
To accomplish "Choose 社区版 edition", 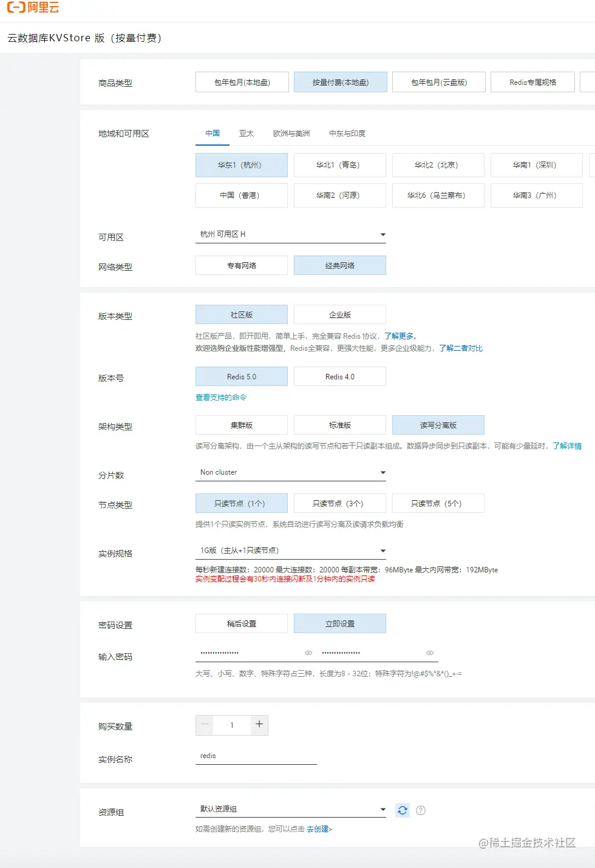I will click(242, 314).
